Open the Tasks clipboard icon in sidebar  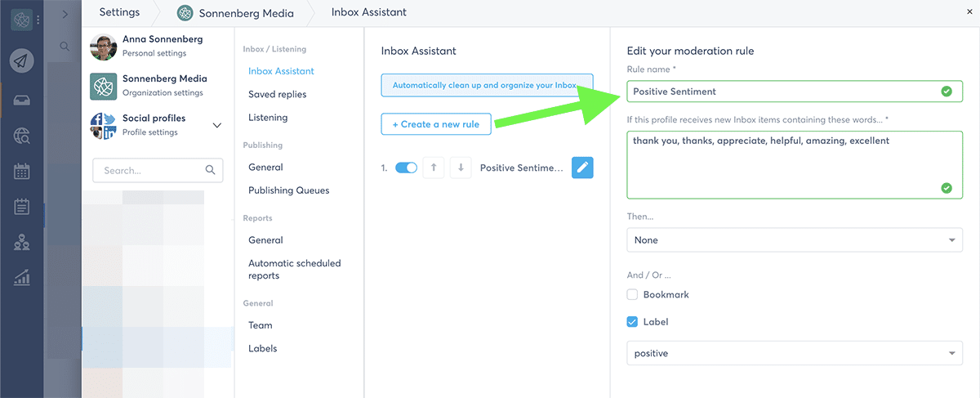pos(22,207)
